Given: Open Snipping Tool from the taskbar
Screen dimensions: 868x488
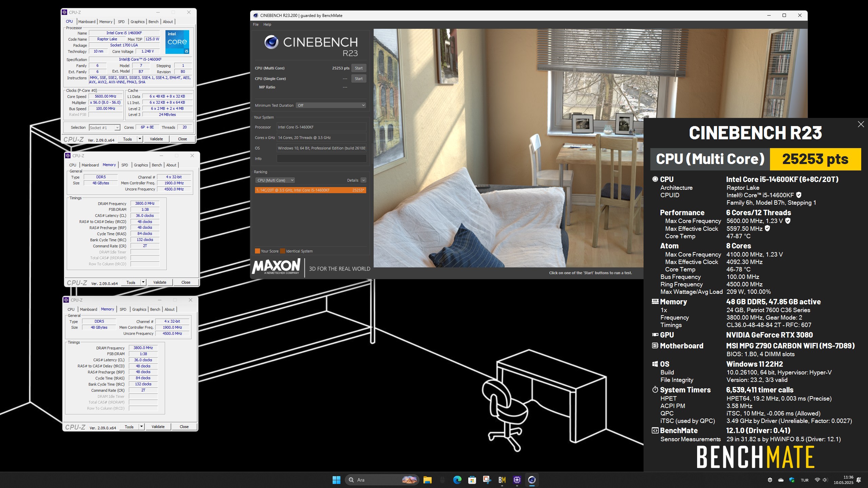Looking at the screenshot, I should click(x=487, y=480).
